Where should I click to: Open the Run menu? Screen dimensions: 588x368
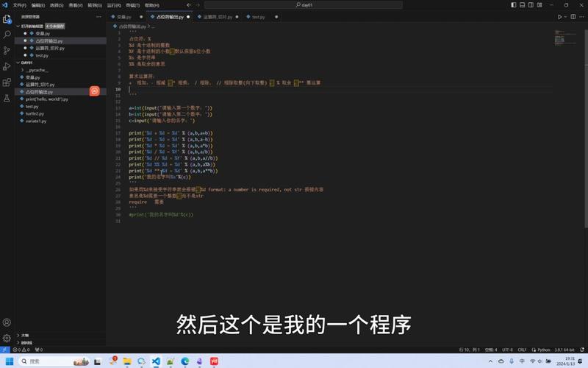[114, 5]
